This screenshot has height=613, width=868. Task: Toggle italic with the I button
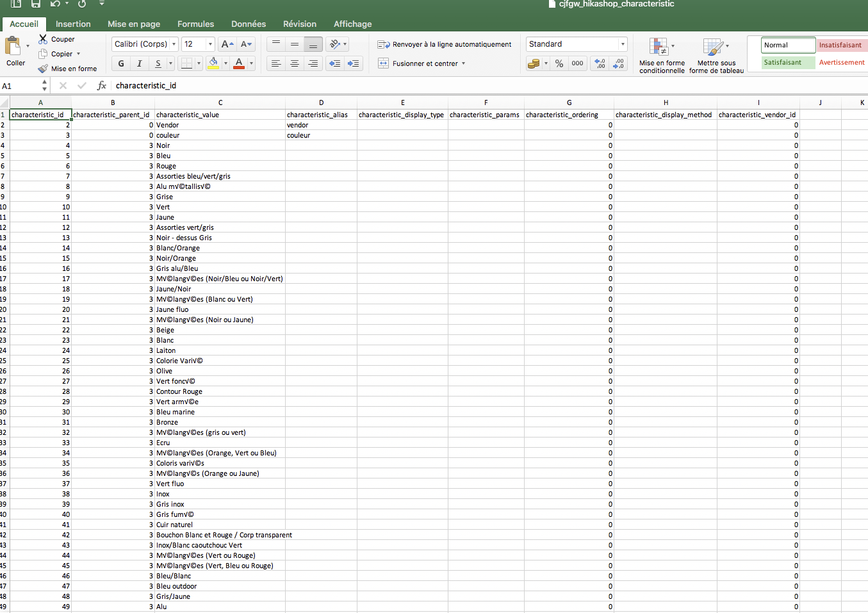139,63
